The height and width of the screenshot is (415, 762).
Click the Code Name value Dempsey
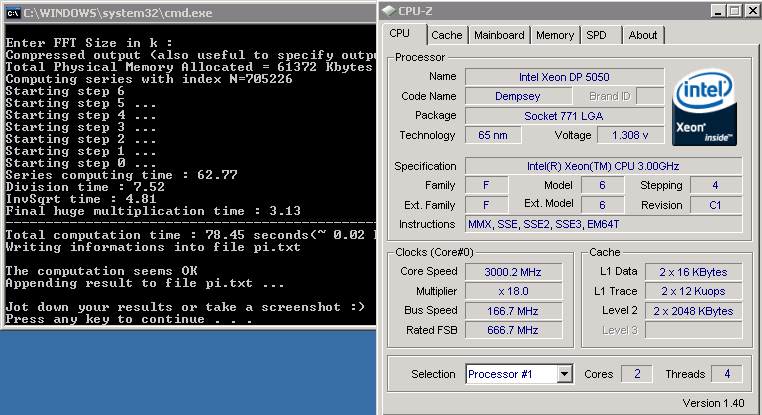518,96
